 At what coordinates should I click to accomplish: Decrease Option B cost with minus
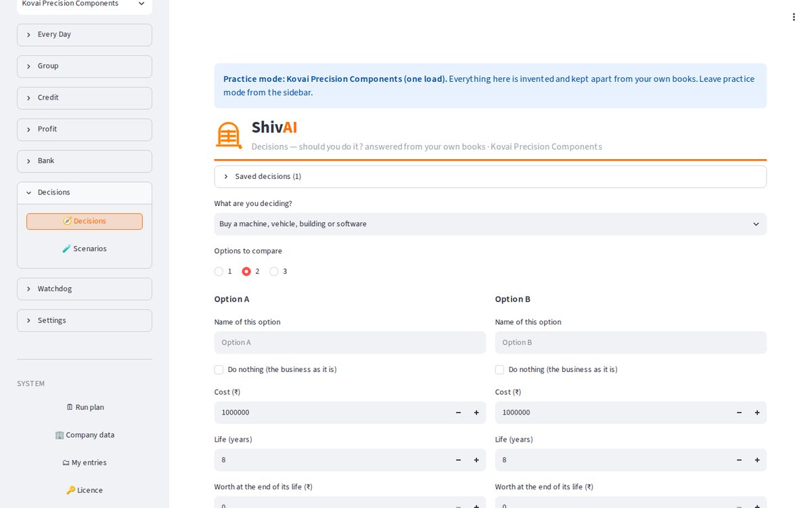coord(739,412)
